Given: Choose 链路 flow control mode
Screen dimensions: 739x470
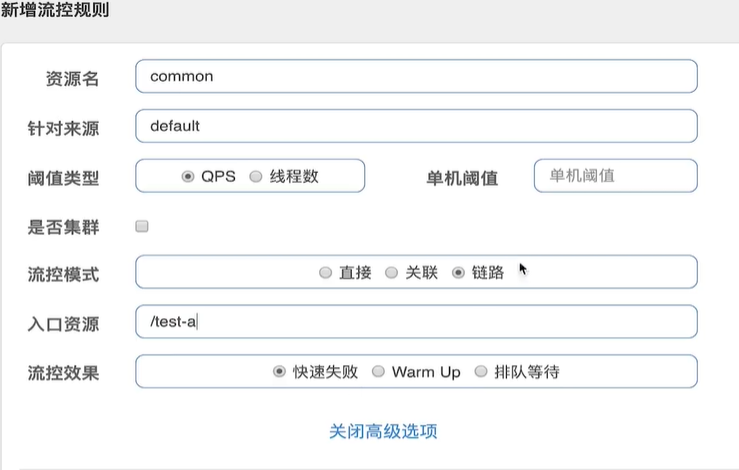Looking at the screenshot, I should point(458,272).
